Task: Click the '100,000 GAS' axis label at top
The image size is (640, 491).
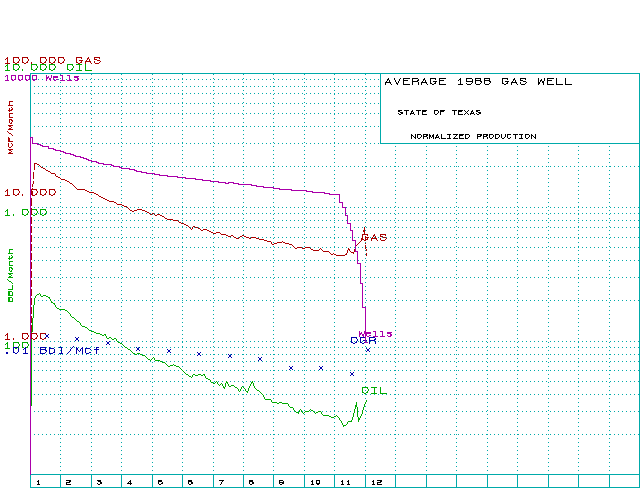Action: click(x=52, y=60)
